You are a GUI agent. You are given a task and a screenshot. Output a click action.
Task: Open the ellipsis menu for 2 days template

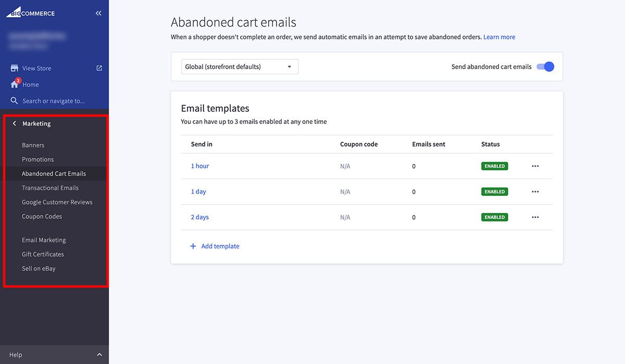[535, 217]
